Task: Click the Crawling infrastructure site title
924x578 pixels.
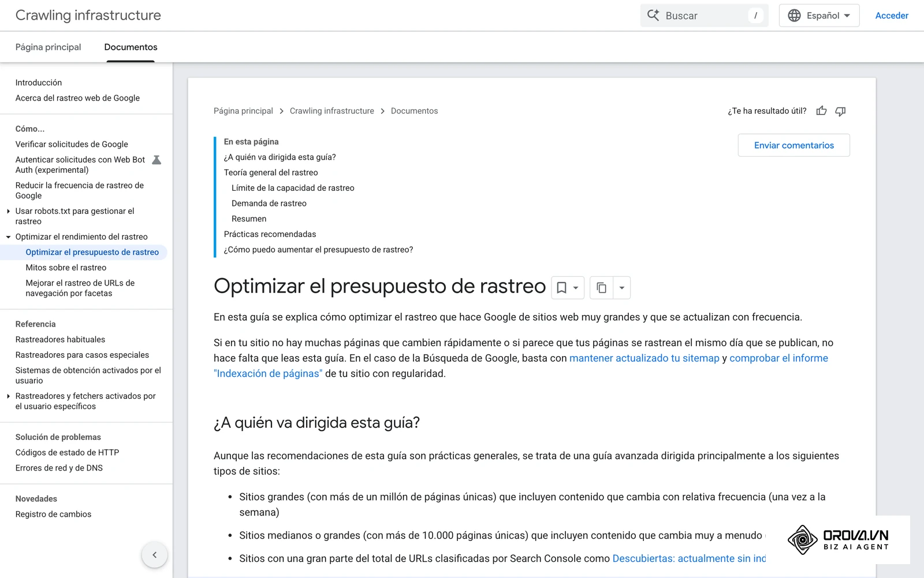Action: pyautogui.click(x=88, y=16)
